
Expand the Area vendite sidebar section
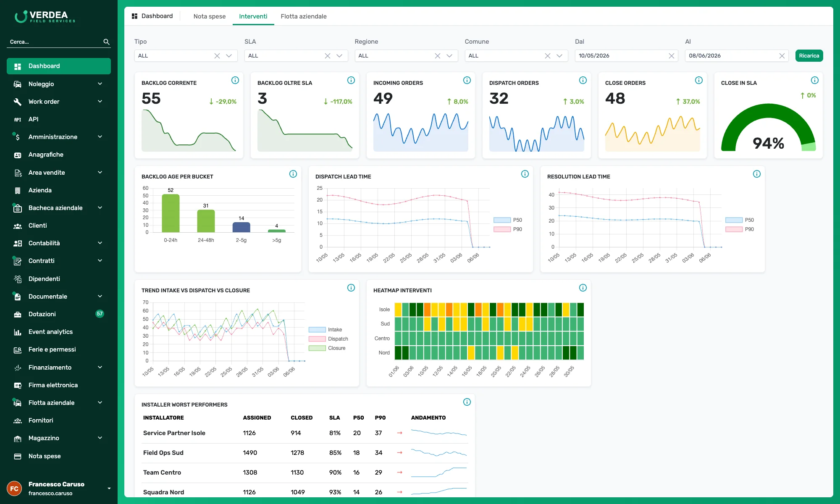click(x=100, y=173)
